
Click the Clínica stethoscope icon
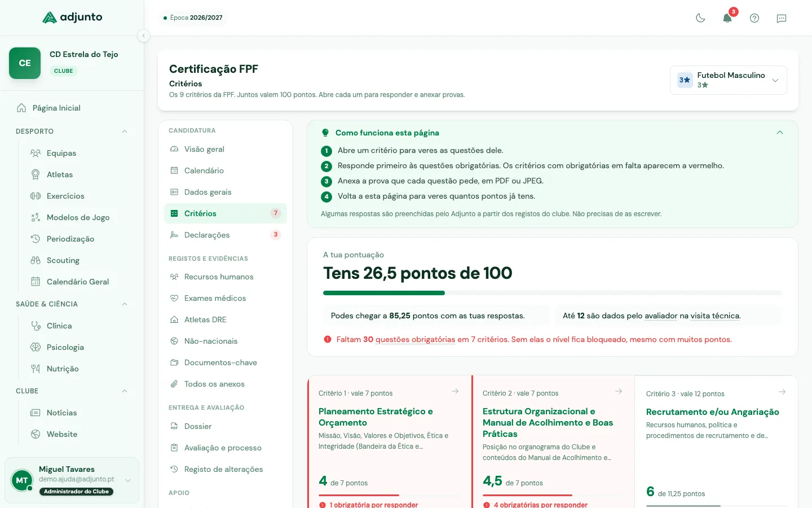coord(36,326)
